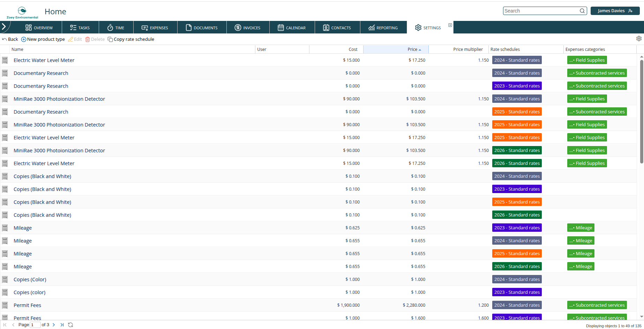This screenshot has height=329, width=644.
Task: Sort by the Rate schedules column
Action: [x=526, y=49]
